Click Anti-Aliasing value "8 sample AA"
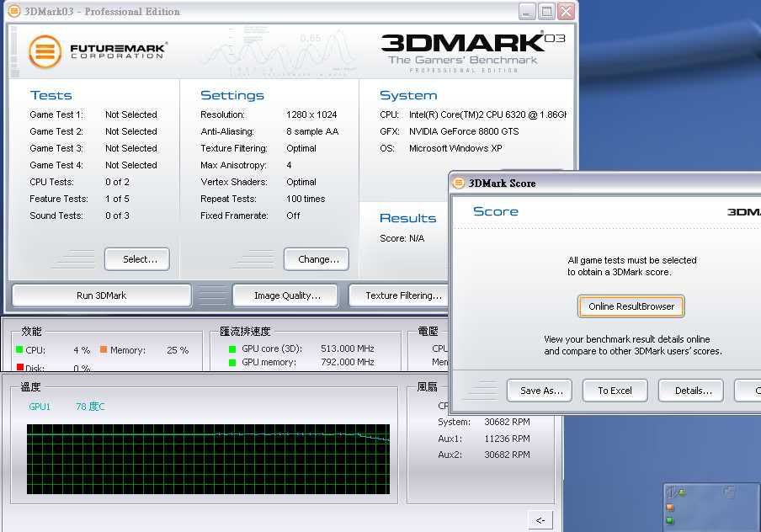This screenshot has width=761, height=532. click(x=312, y=131)
